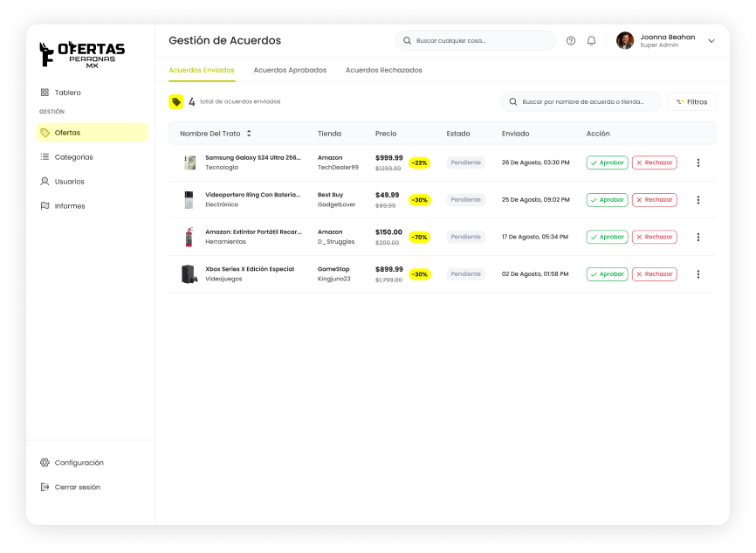The height and width of the screenshot is (553, 756).
Task: Expand the Xbox Series X row actions menu
Action: click(698, 273)
